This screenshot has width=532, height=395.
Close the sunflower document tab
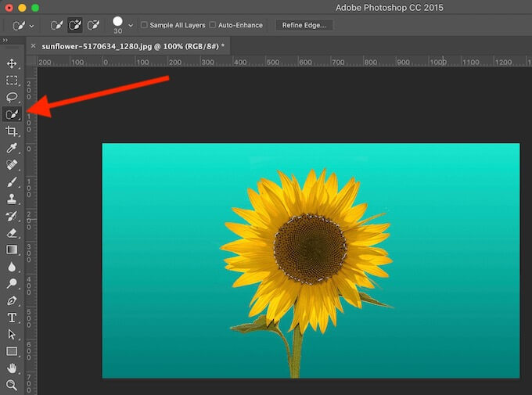coord(33,46)
